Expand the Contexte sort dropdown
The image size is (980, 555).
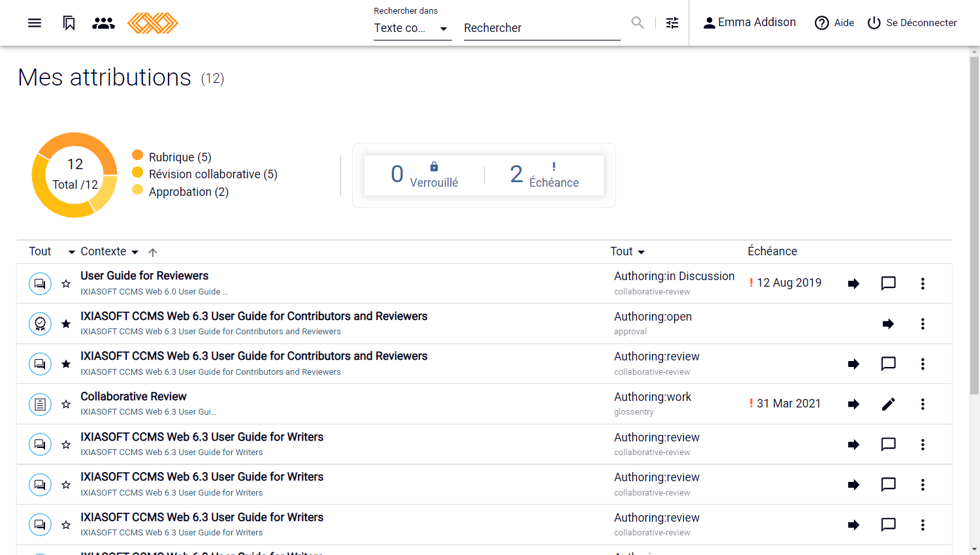pos(109,251)
